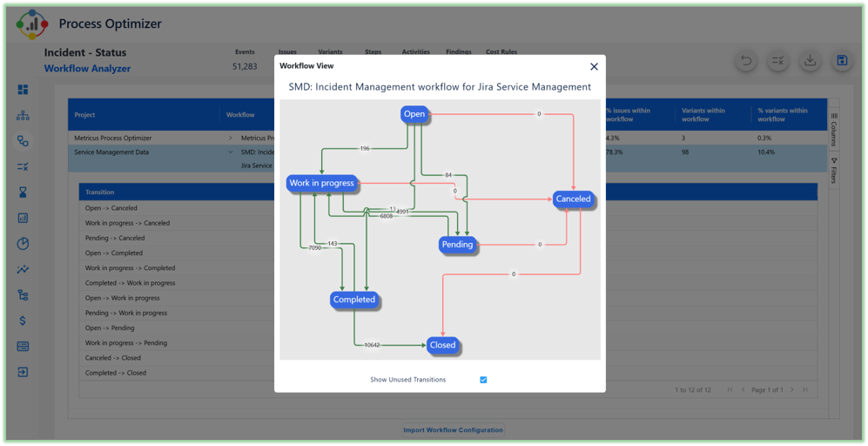Open the pie chart sidebar icon

pyautogui.click(x=23, y=244)
